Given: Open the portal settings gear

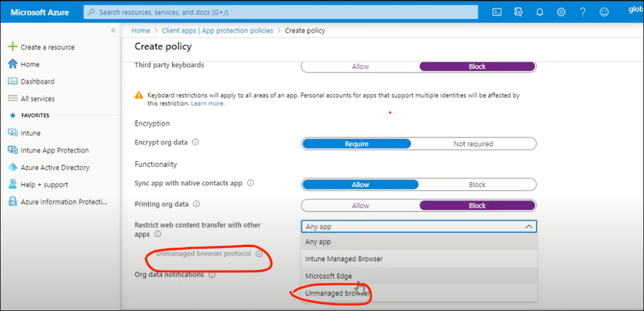Looking at the screenshot, I should click(x=561, y=12).
